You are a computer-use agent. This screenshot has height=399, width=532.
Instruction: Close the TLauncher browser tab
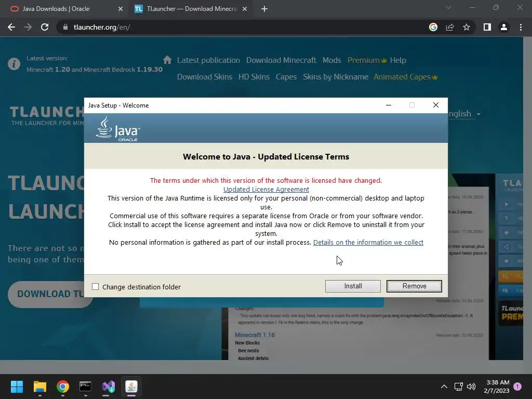click(x=245, y=9)
